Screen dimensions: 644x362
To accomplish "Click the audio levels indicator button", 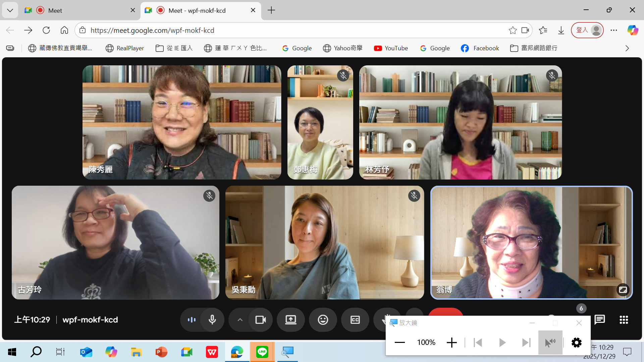I will (x=192, y=320).
